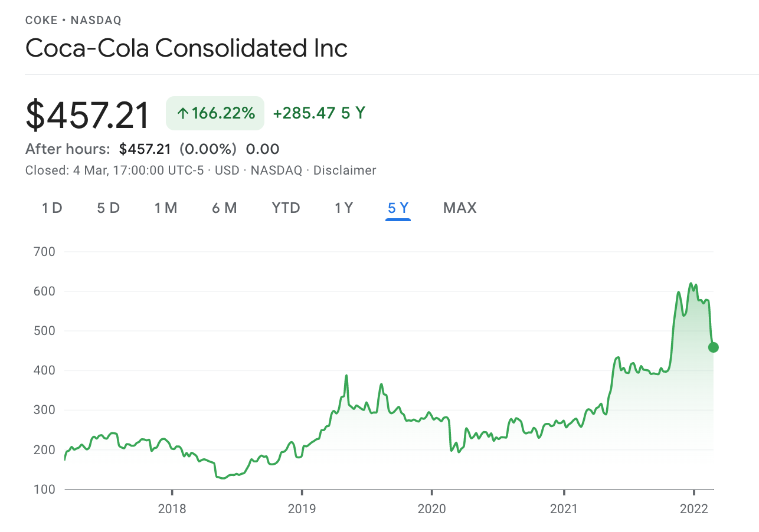Show MAX price history
Image resolution: width=759 pixels, height=532 pixels.
(x=460, y=208)
